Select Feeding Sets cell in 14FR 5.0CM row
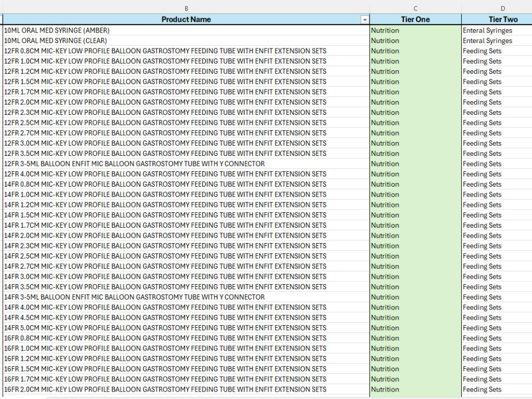The width and height of the screenshot is (532, 399). coord(497,328)
